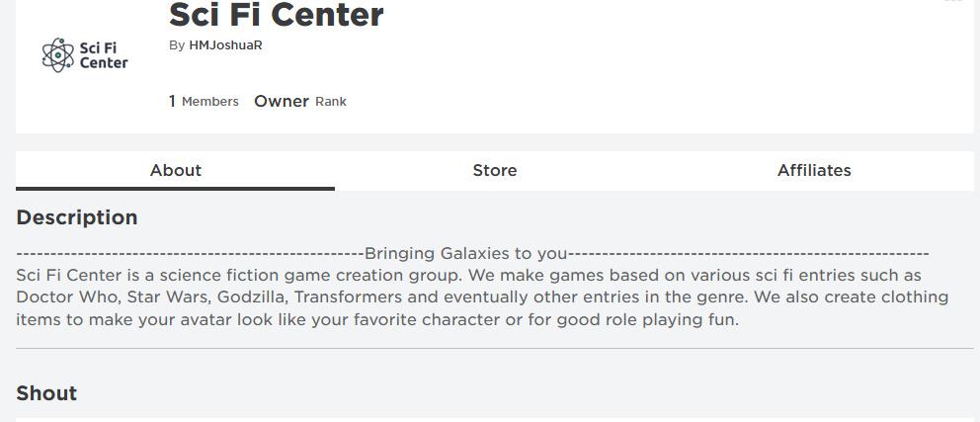Click the By label before the owner name
The height and width of the screenshot is (422, 980).
pyautogui.click(x=177, y=45)
